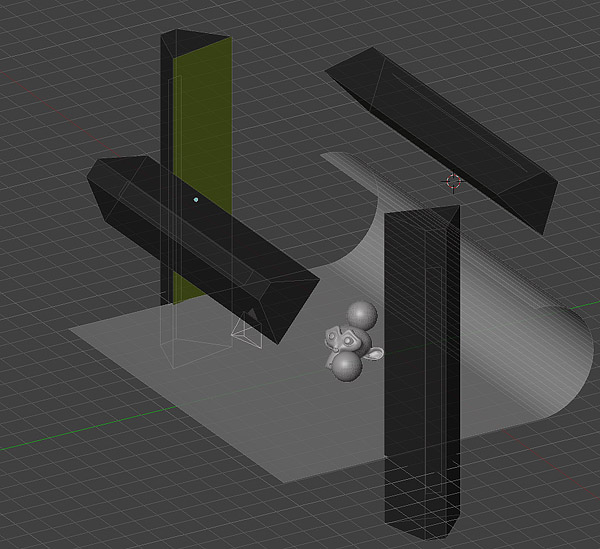Select the sphere below the monkey head
This screenshot has width=600, height=549.
347,367
